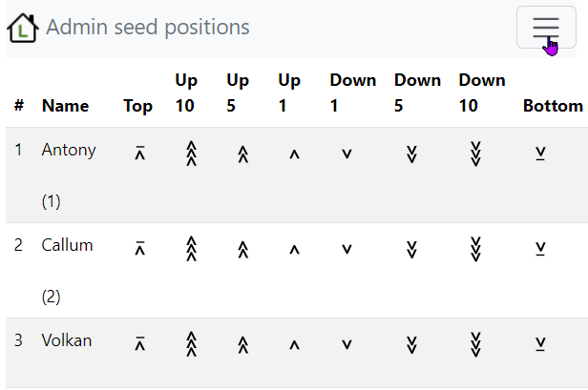The image size is (588, 390).
Task: Move Volkan up 10 positions
Action: pos(191,344)
